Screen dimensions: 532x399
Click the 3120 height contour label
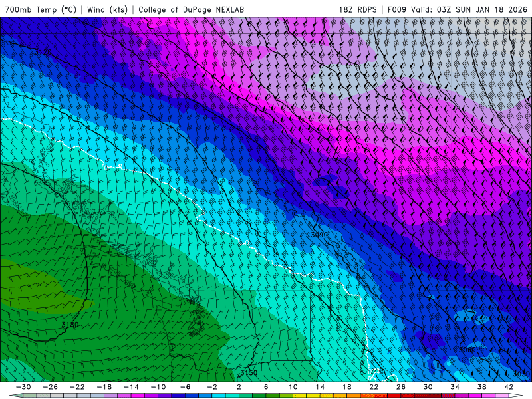click(x=43, y=52)
